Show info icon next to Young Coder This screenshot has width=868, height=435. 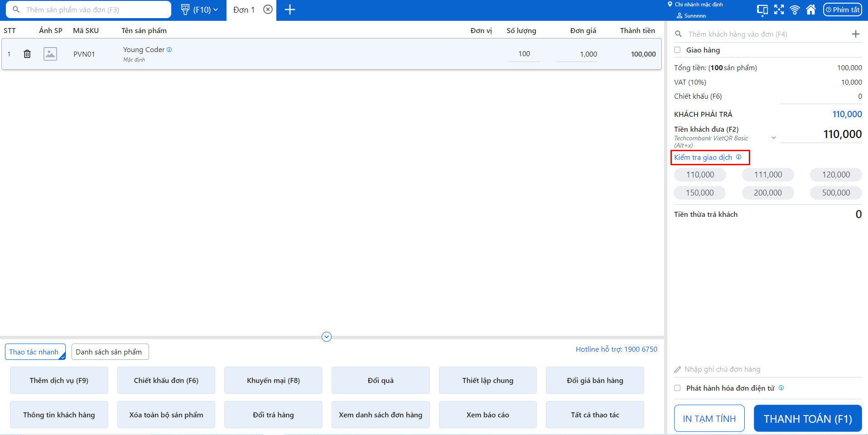pos(169,50)
